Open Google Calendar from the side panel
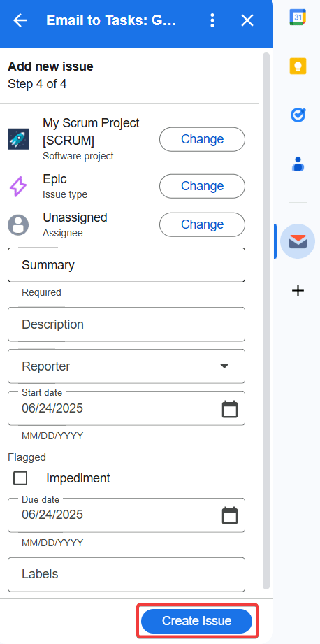 point(298,17)
